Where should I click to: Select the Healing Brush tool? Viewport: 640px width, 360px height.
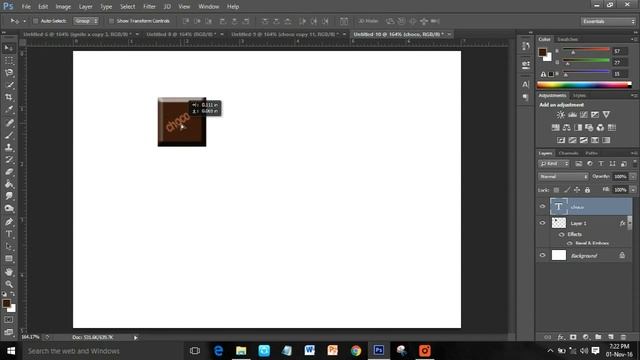[9, 123]
